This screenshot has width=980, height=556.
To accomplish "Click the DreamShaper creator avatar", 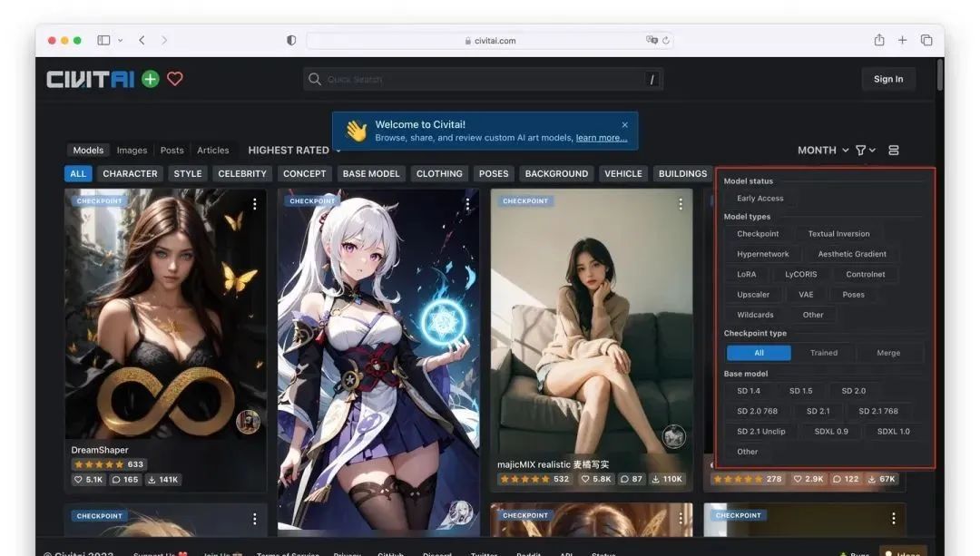I will tap(248, 423).
